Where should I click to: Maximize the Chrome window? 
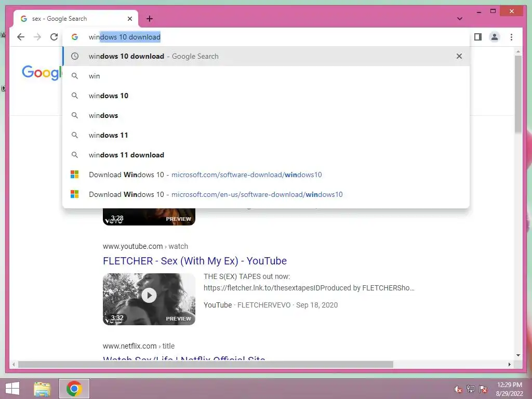[493, 11]
